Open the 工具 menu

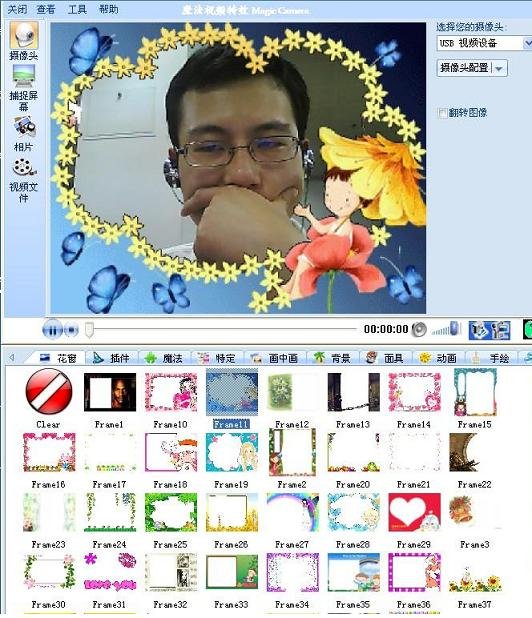point(77,9)
